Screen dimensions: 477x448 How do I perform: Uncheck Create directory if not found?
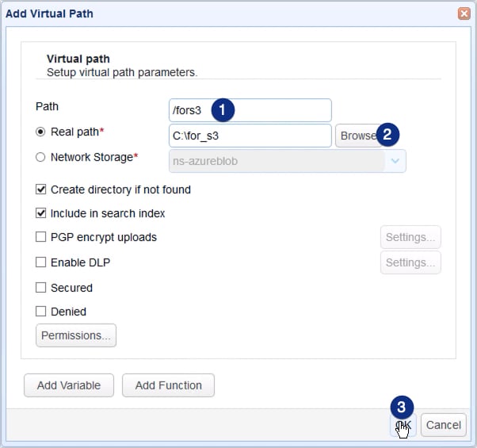[x=41, y=190]
